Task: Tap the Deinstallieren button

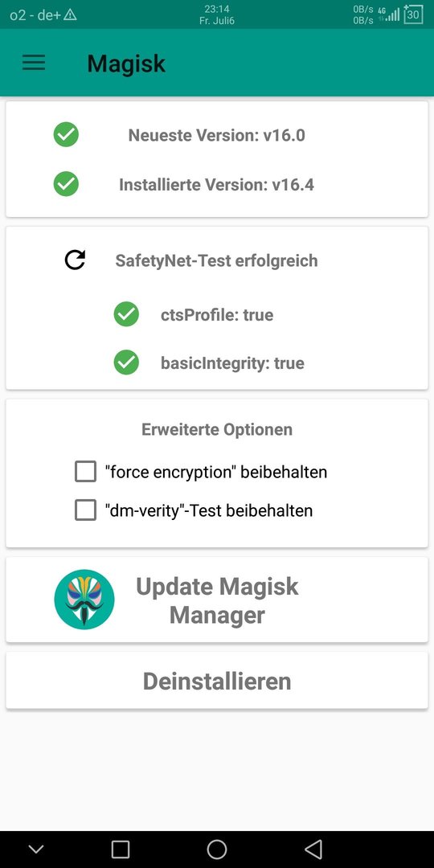Action: pyautogui.click(x=217, y=681)
